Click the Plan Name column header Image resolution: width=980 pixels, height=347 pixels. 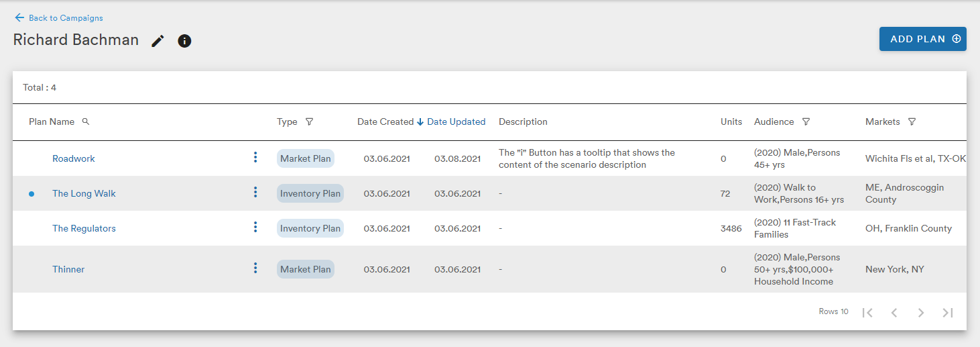tap(52, 121)
